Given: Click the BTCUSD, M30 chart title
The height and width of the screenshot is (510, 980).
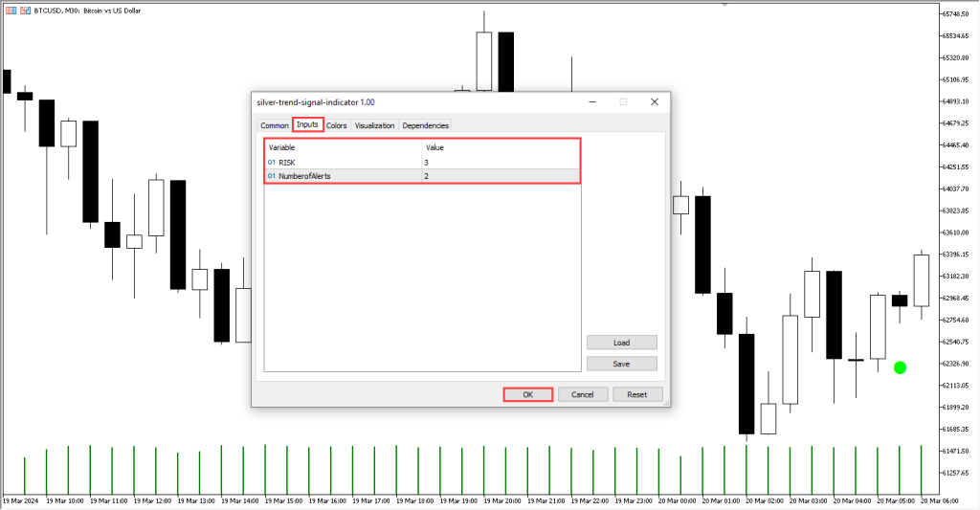Looking at the screenshot, I should 87,11.
